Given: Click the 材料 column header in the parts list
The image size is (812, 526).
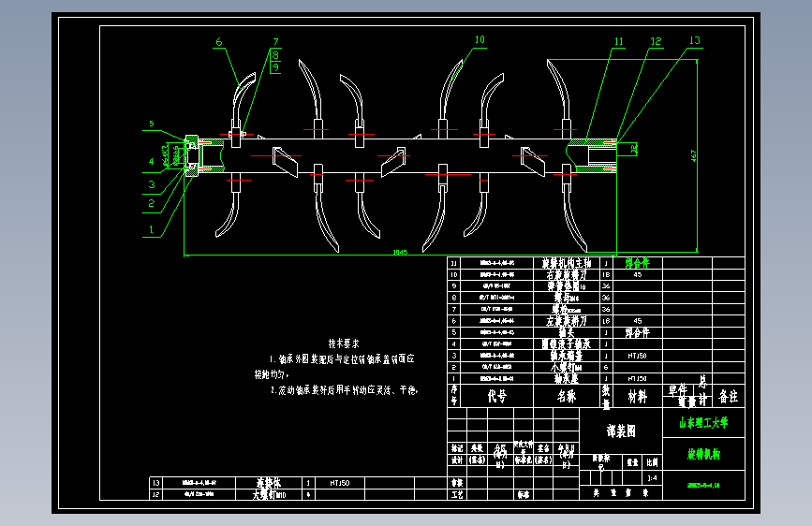Looking at the screenshot, I should (x=638, y=397).
